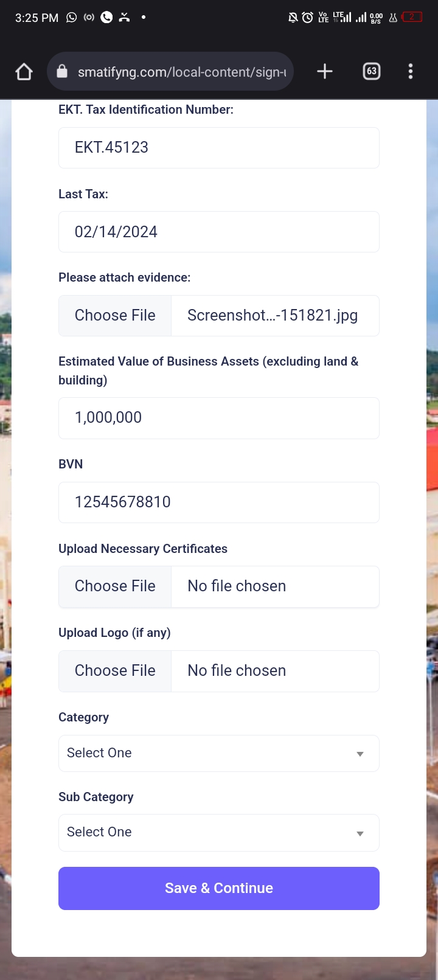This screenshot has width=438, height=980.
Task: Open a new tab with plus icon
Action: coord(325,72)
